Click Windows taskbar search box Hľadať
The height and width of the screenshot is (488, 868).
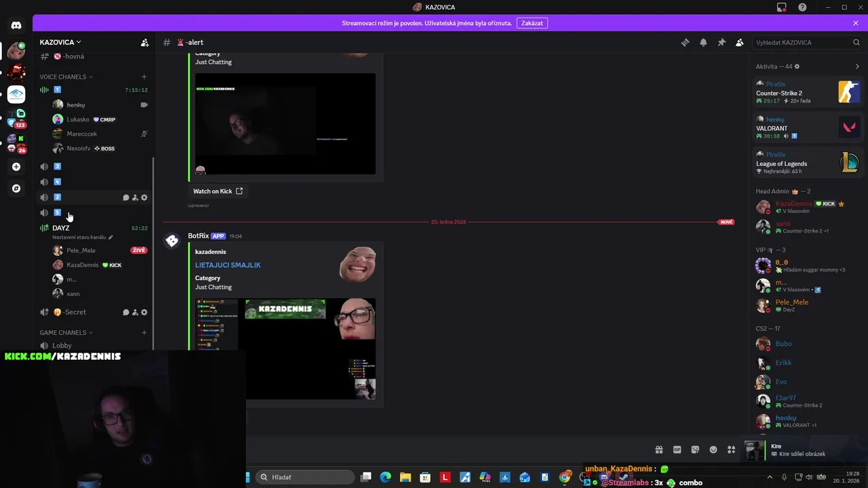tap(305, 477)
